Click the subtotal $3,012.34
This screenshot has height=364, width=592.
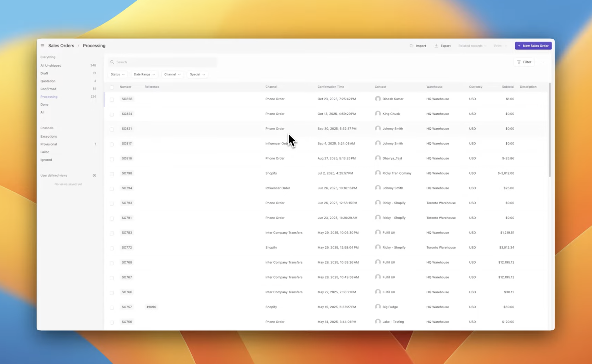[x=507, y=247]
